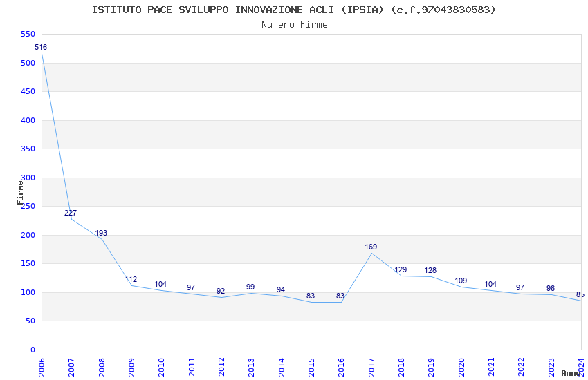This screenshot has height=380, width=588.
Task: Click the x-axis year 2014
Action: click(282, 368)
